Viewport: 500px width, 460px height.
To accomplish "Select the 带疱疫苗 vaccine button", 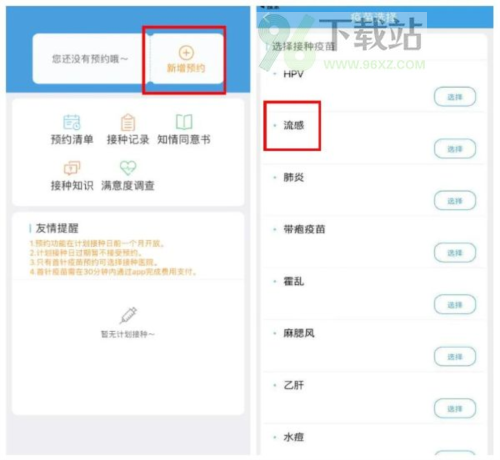I will pyautogui.click(x=455, y=253).
